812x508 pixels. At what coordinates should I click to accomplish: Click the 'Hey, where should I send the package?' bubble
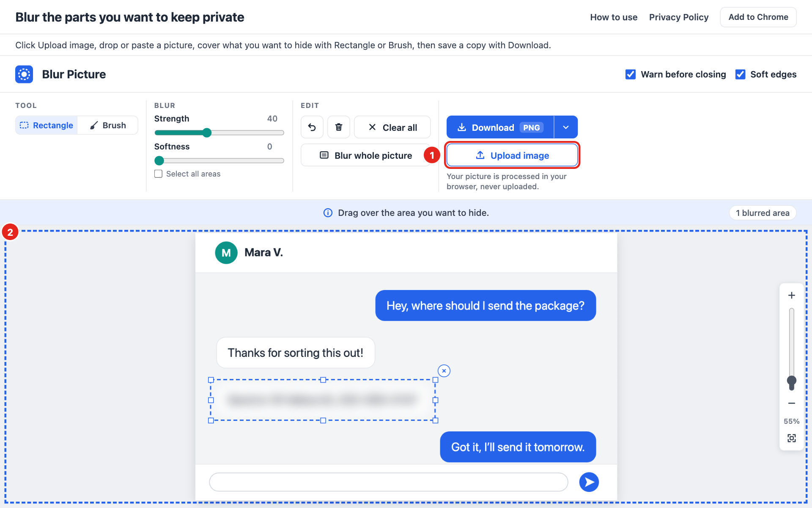(x=486, y=306)
